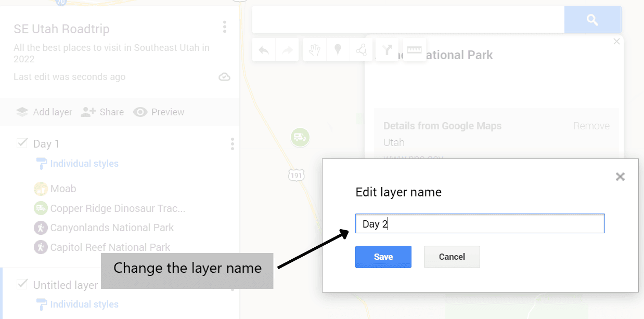This screenshot has height=319, width=644.
Task: Click the Share menu item
Action: click(102, 112)
